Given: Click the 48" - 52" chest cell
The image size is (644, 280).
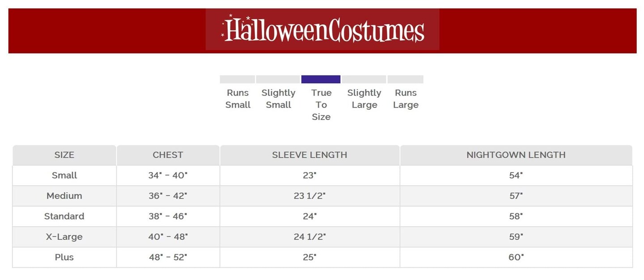Looking at the screenshot, I should [x=168, y=257].
